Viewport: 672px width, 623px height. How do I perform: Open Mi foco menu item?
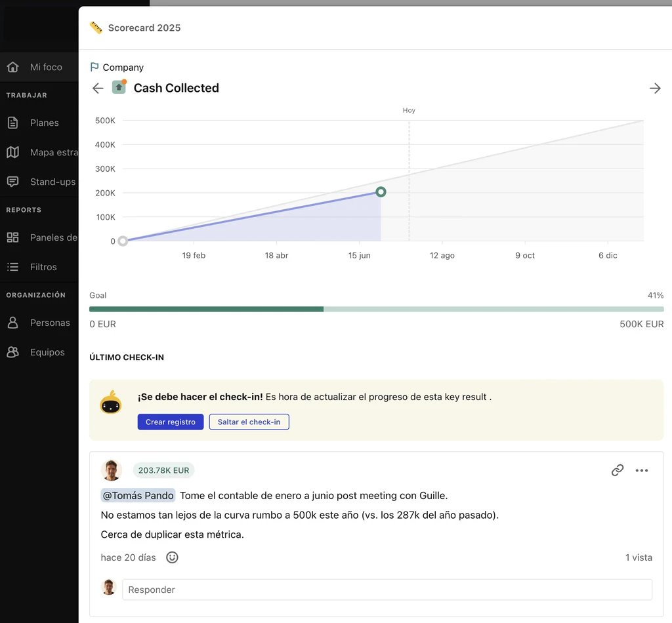coord(39,67)
